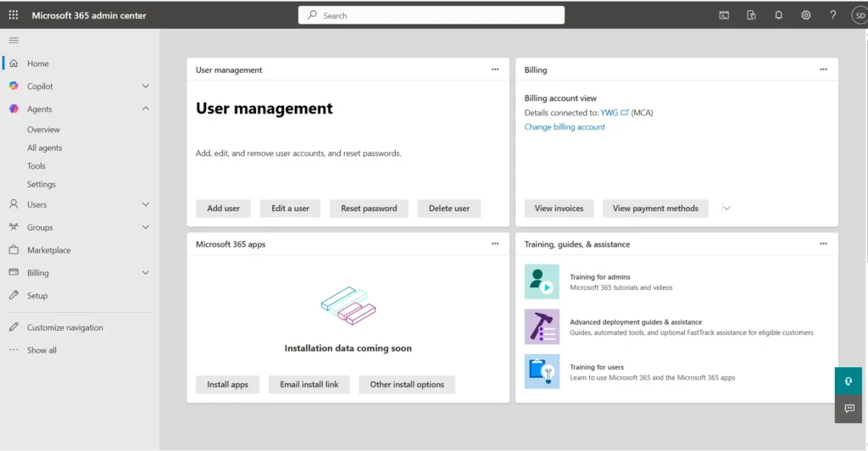
Task: Click the Customize navigation pencil icon
Action: pos(14,327)
